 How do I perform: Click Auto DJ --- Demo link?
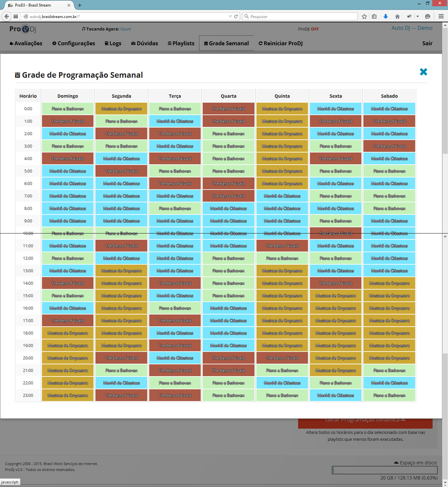pos(412,28)
